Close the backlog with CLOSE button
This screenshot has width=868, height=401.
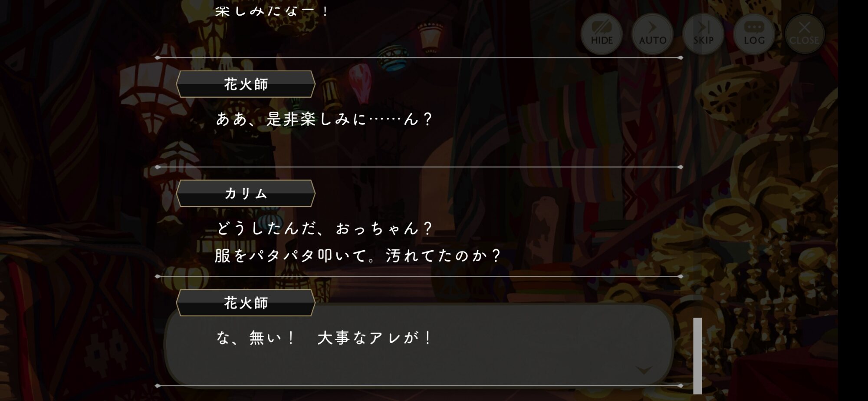pos(804,33)
